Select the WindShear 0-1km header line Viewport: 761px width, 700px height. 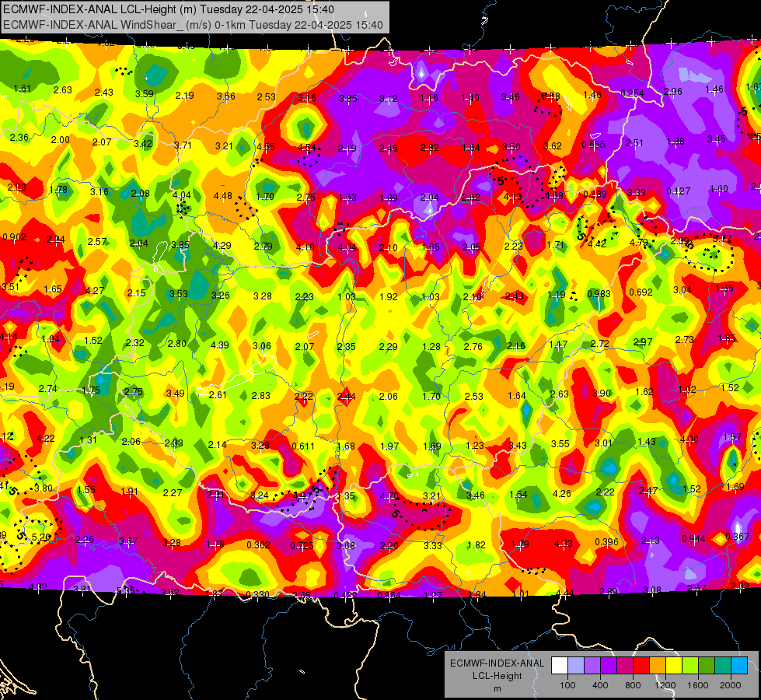click(x=193, y=24)
